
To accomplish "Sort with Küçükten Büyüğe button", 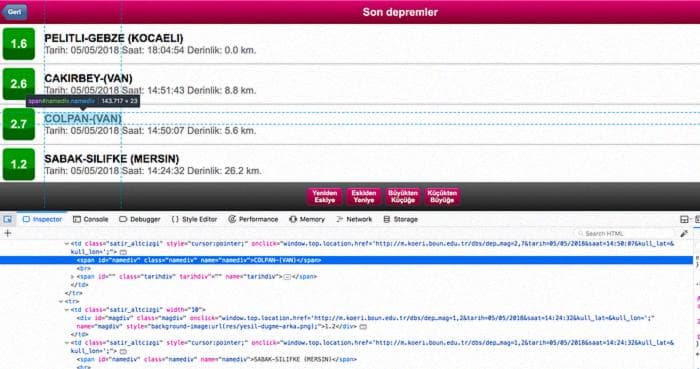I will point(442,197).
